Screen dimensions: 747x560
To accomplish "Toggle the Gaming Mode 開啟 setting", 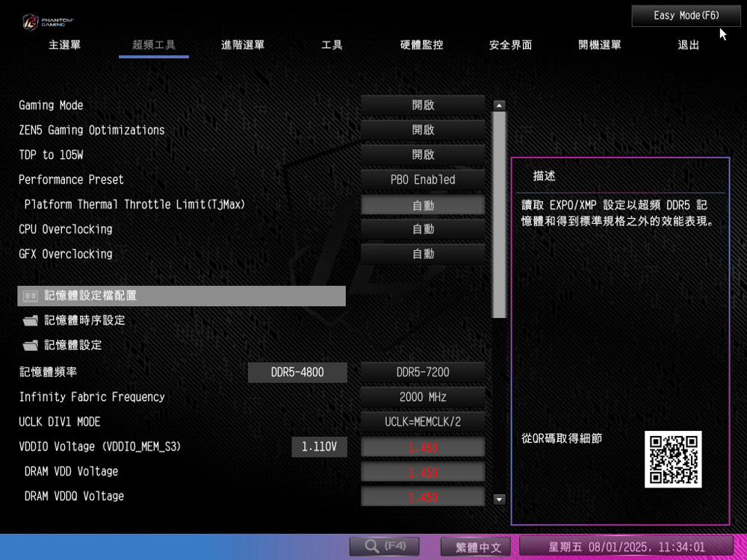I will [423, 106].
